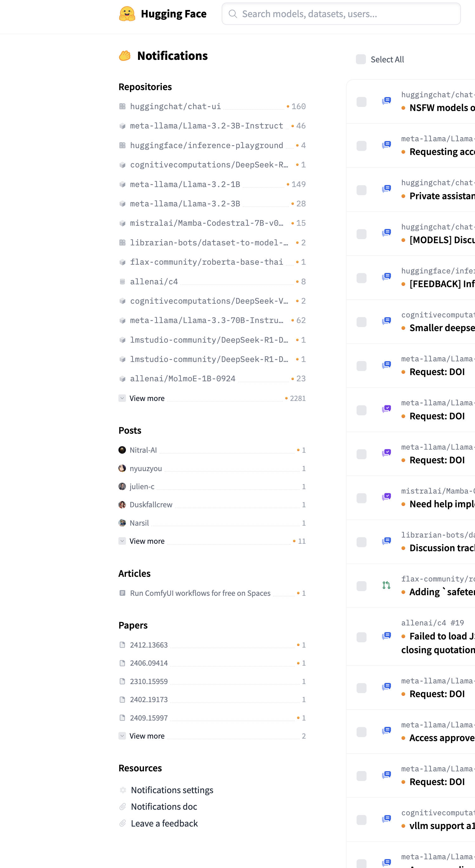
Task: Click the Nitral-AI avatar in Posts
Action: (122, 450)
